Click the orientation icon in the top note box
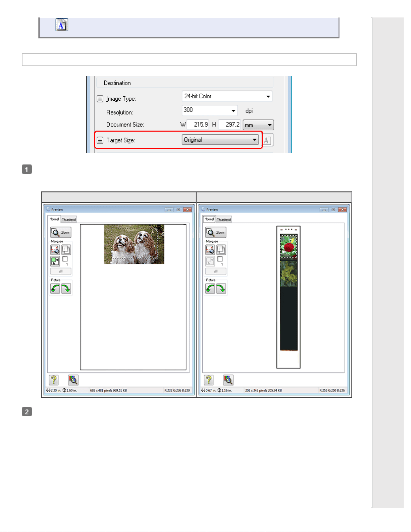The height and width of the screenshot is (532, 411). point(62,25)
